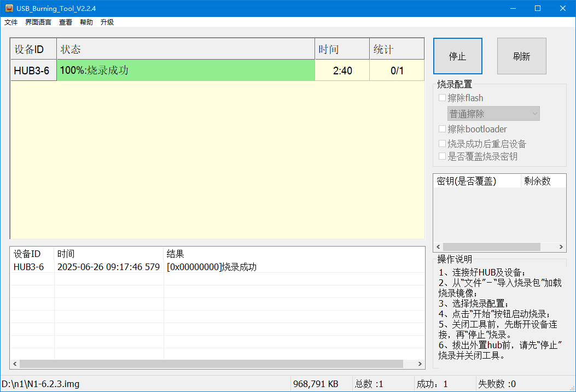576x392 pixels.
Task: Enable the 擦除bootloader checkbox
Action: (442, 129)
